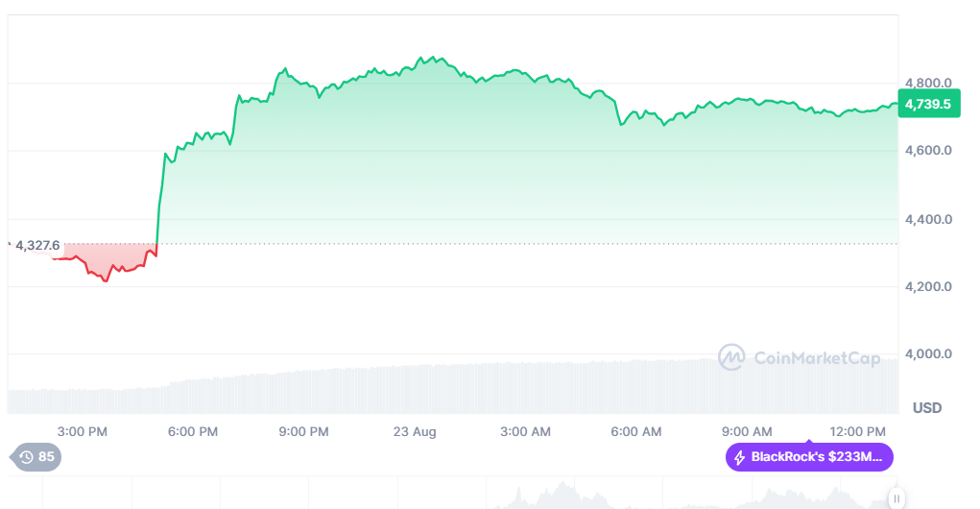The height and width of the screenshot is (509, 980).
Task: Click the USD currency label
Action: click(926, 408)
